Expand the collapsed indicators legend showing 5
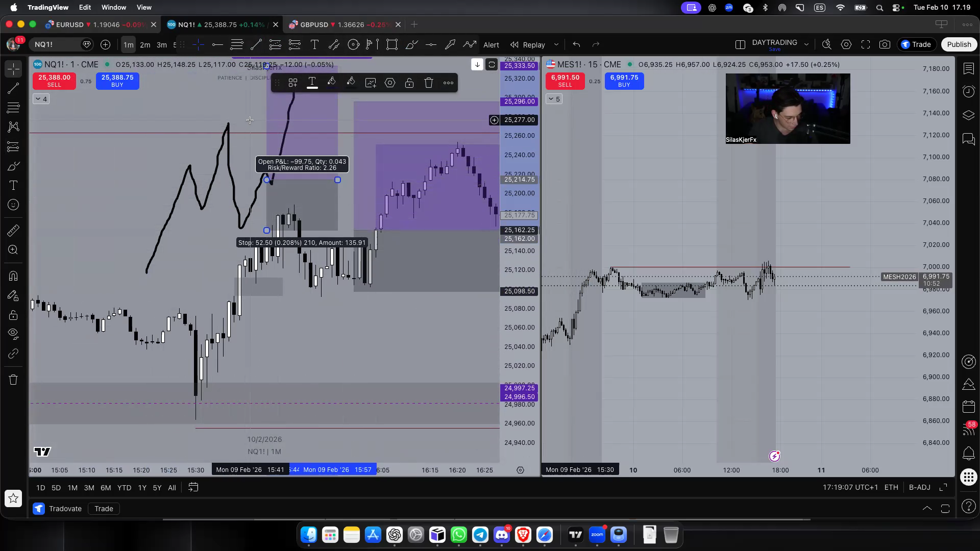This screenshot has width=980, height=551. 554,99
